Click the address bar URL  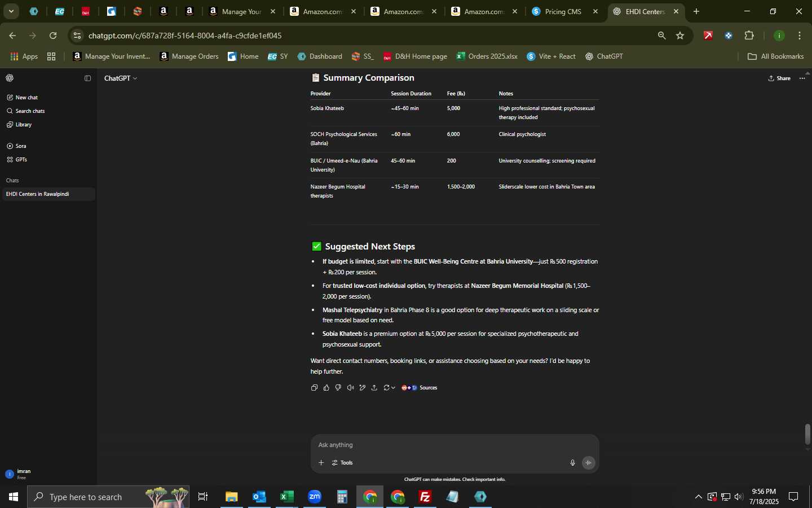point(185,36)
